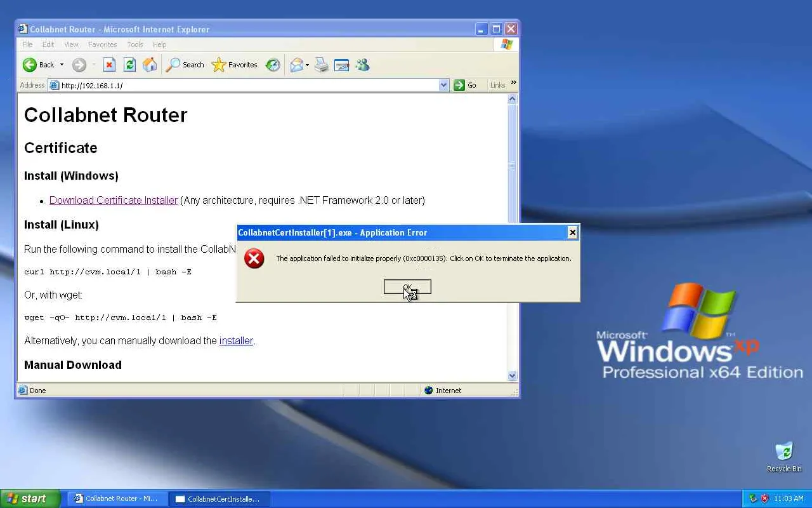Viewport: 812px width, 508px height.
Task: Open the Mail envelope toolbar icon
Action: click(x=296, y=65)
